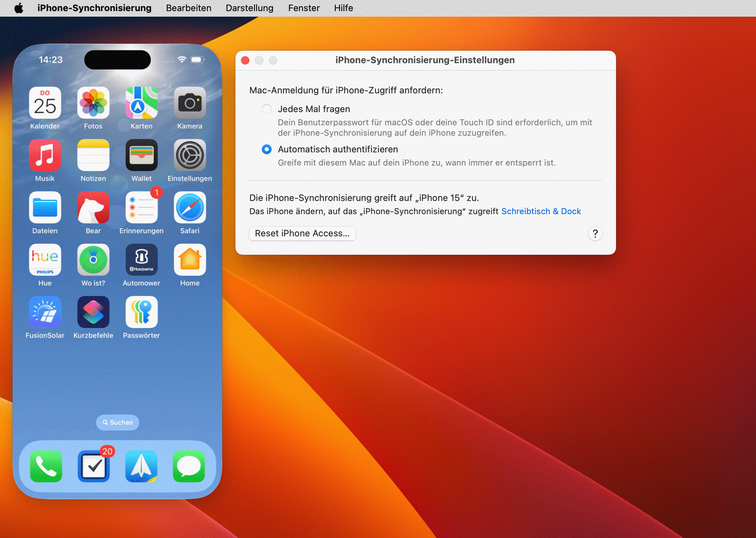Open the green Messages app in the dock
Screen dimensions: 756x538
(189, 466)
